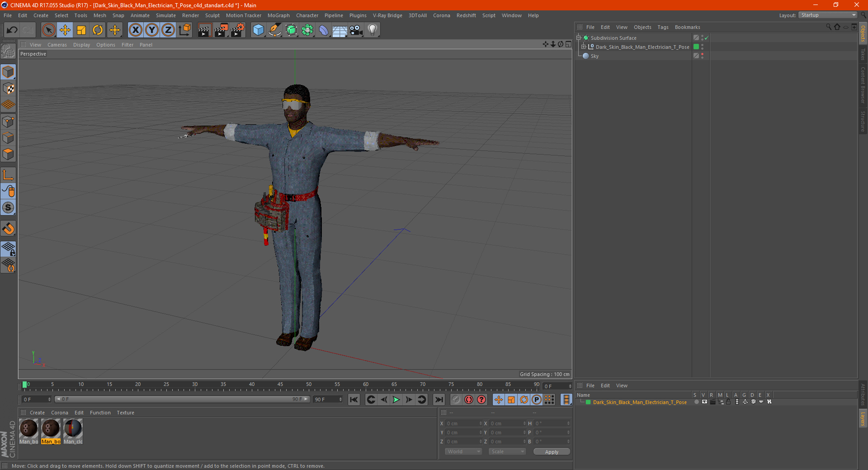
Task: Click Render View clapperboard icon
Action: click(204, 30)
